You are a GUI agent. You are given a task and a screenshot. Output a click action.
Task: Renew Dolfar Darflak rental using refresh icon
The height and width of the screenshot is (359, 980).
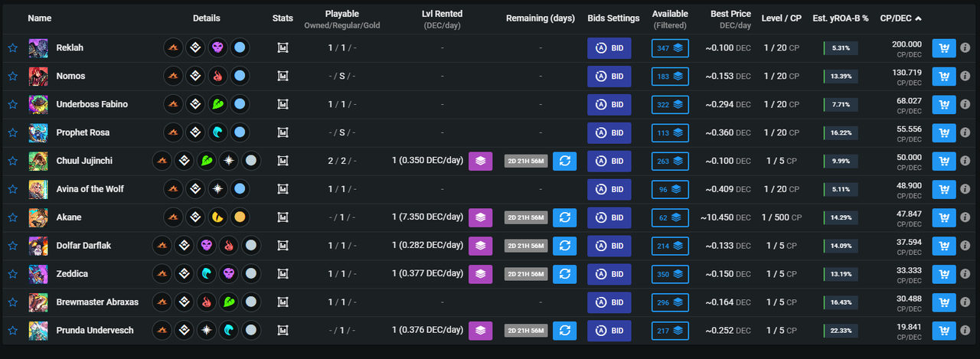[x=564, y=246]
